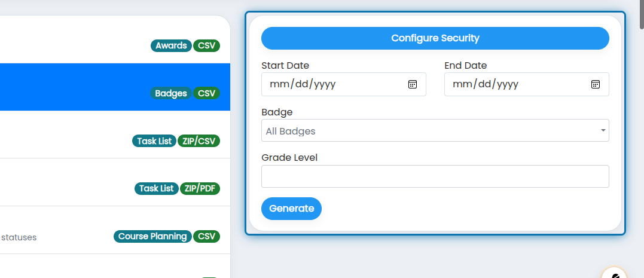Click the Badges category tag

click(x=171, y=93)
